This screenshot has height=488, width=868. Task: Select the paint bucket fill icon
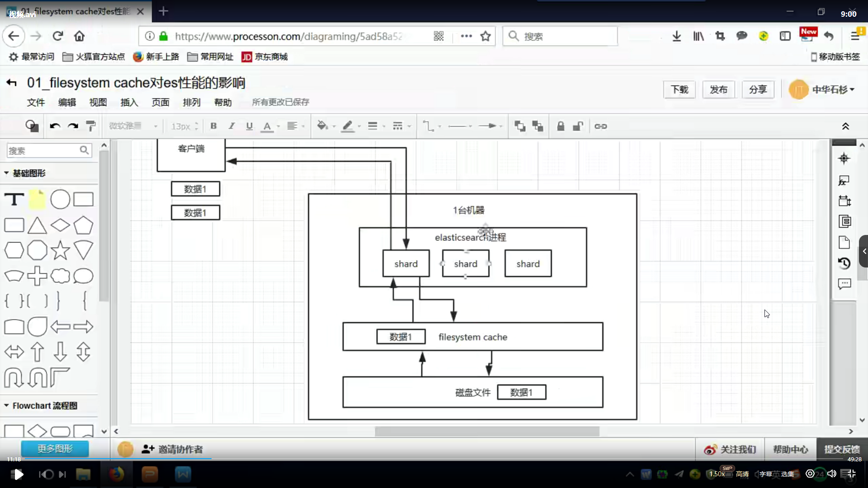click(x=322, y=126)
